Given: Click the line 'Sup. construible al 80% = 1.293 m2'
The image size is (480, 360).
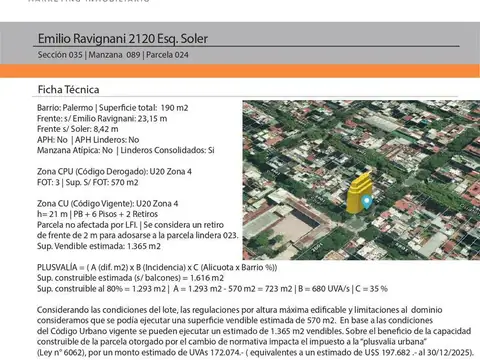Looking at the screenshot, I should [x=212, y=289].
